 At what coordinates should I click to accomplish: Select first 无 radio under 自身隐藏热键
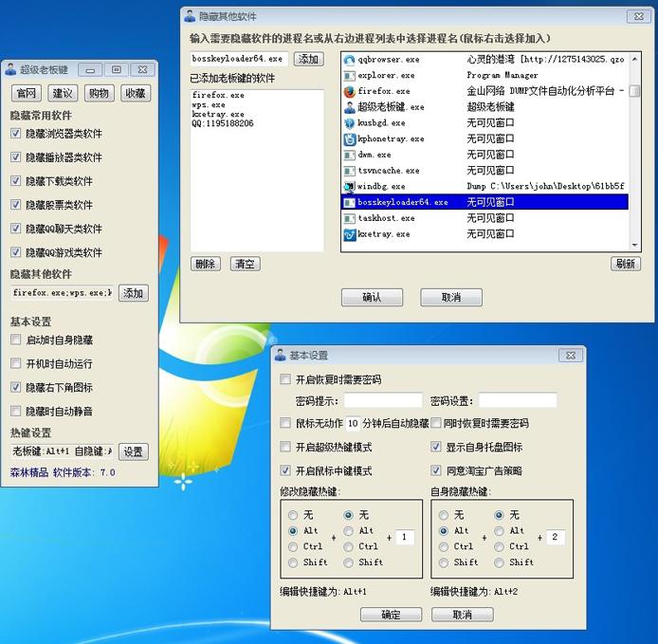[444, 515]
